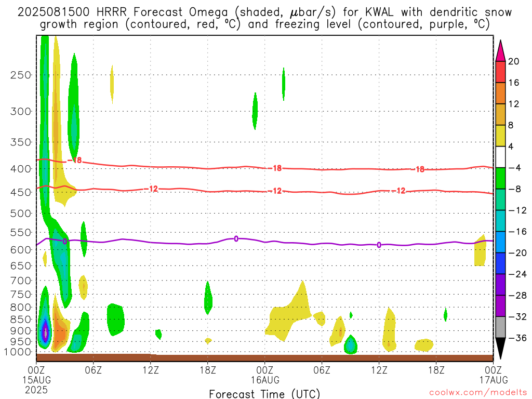Screen dimensions: 532x399
Task: Click the 350 pressure level label
Action: (x=21, y=142)
